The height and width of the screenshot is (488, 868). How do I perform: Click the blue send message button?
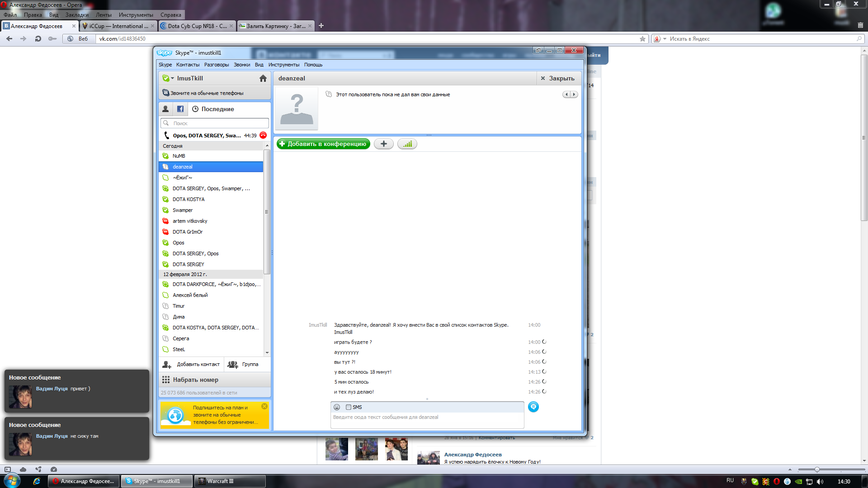click(x=533, y=407)
